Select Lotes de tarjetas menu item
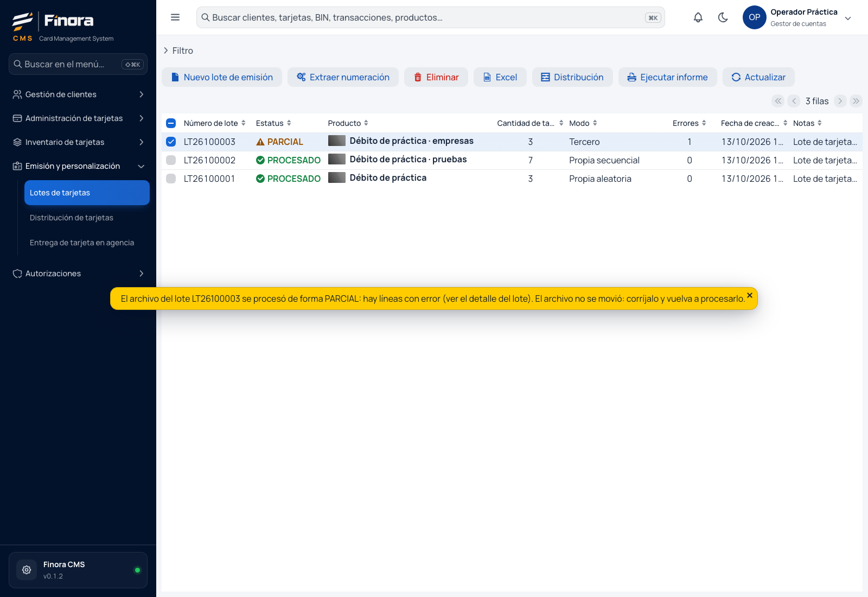 (87, 193)
